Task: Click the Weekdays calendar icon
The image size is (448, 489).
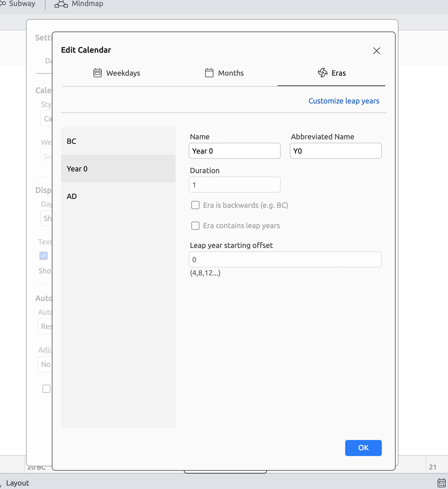Action: coord(97,73)
